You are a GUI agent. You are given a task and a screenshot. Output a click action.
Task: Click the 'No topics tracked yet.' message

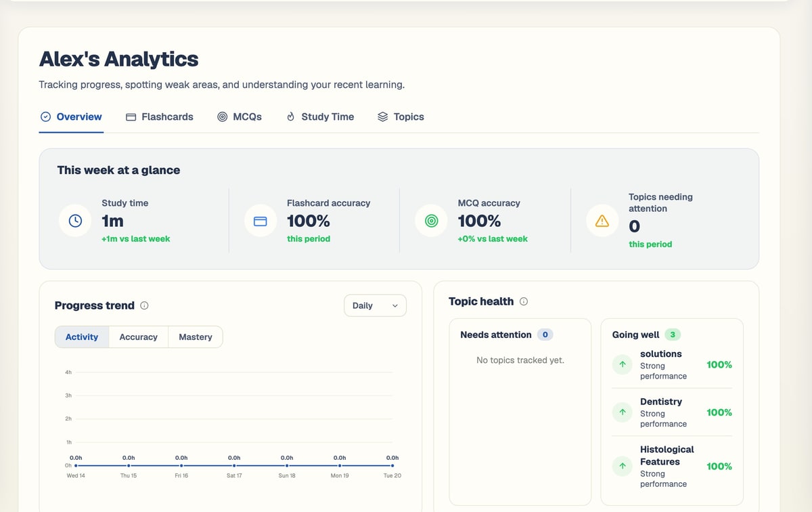(x=520, y=360)
